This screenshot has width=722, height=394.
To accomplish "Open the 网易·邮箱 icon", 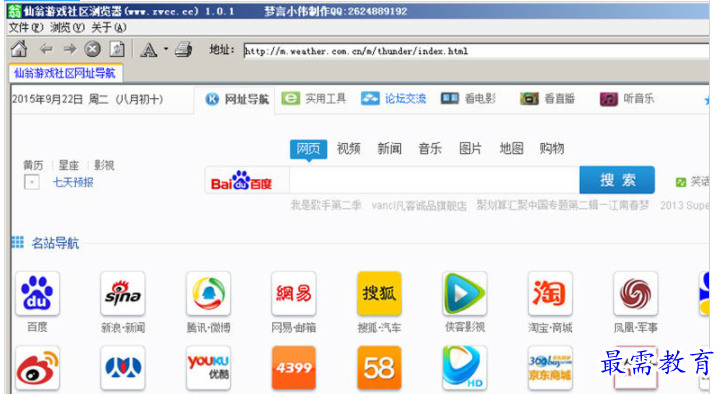I will click(294, 293).
